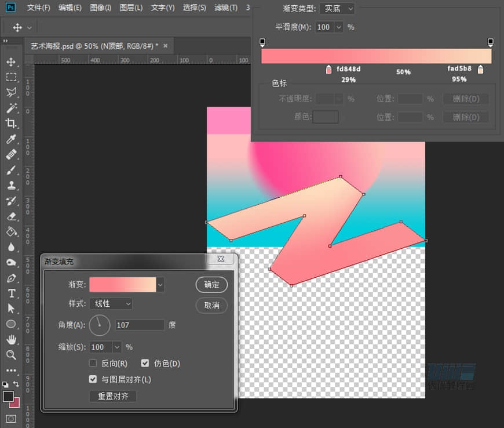Click the angle input field showing 107
Screen dimensions: 504x428
pyautogui.click(x=140, y=325)
